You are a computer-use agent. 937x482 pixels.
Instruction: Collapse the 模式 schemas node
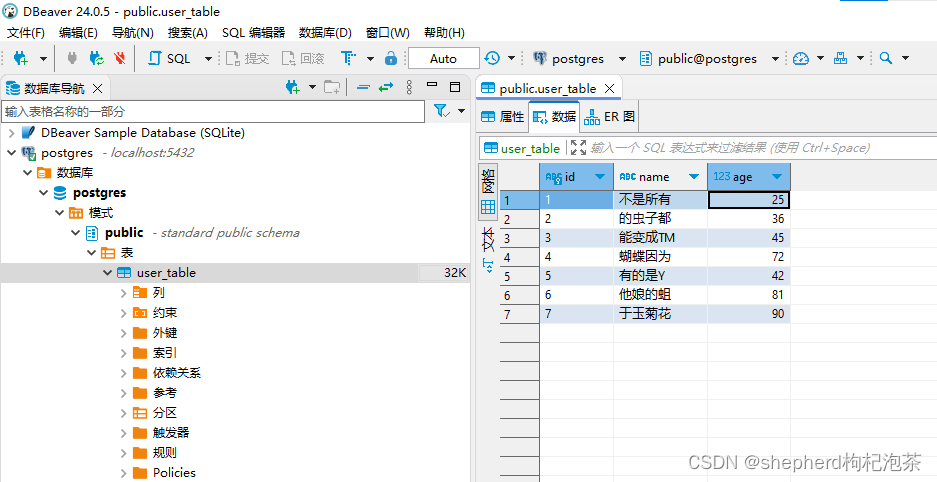pyautogui.click(x=60, y=213)
